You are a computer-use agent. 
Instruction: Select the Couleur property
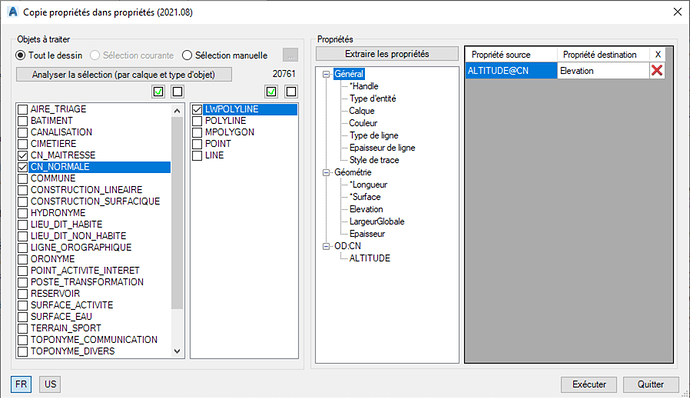[x=363, y=123]
